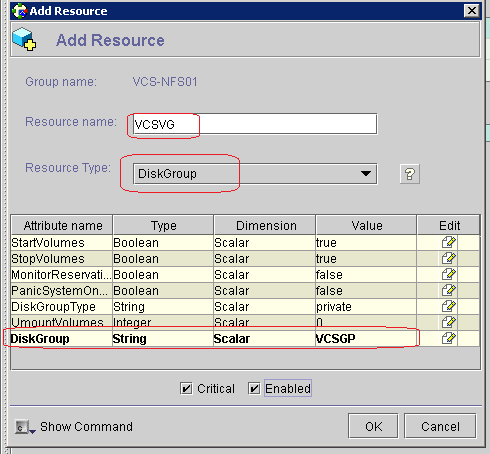490x454 pixels.
Task: Open resource type help question-mark icon
Action: [x=410, y=174]
